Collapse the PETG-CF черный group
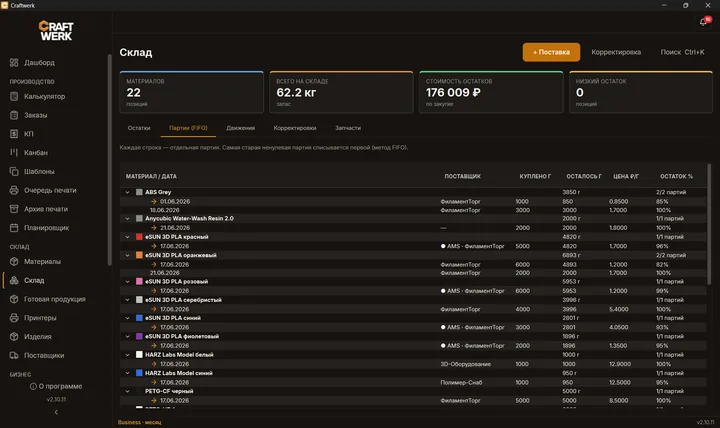The image size is (720, 428). [x=128, y=392]
